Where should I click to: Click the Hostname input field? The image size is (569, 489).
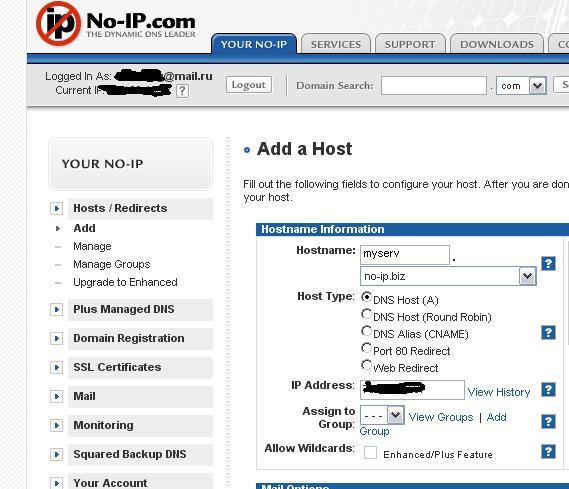[x=405, y=255]
